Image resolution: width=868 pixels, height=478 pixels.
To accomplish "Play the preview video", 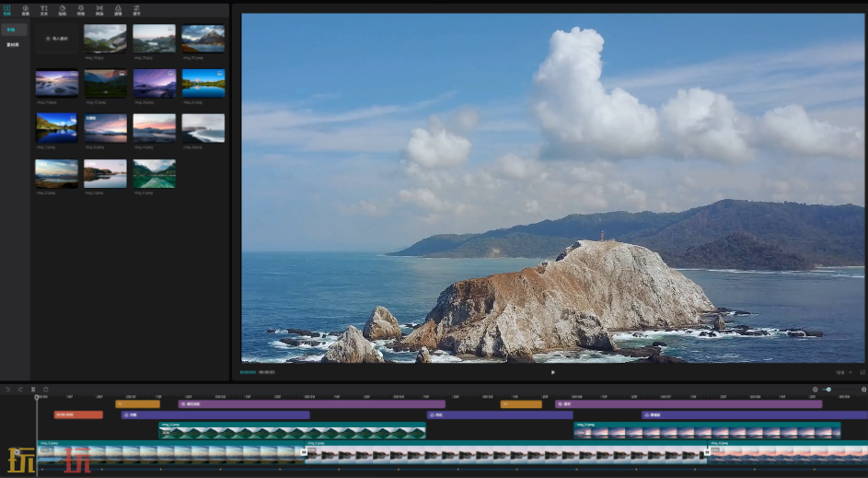I will click(x=552, y=372).
